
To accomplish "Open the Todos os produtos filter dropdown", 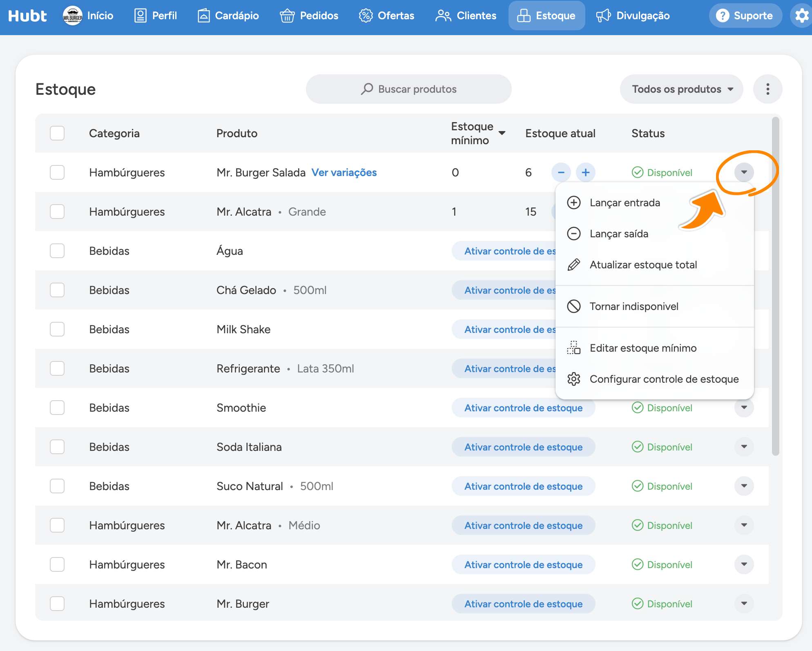I will pos(681,89).
